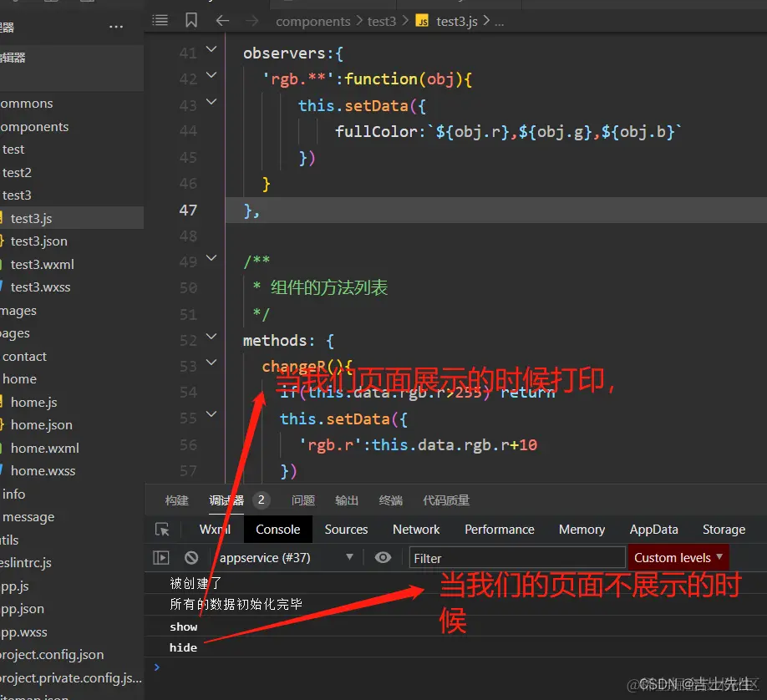The height and width of the screenshot is (700, 767).
Task: Clear the console with the ban icon
Action: [x=191, y=558]
